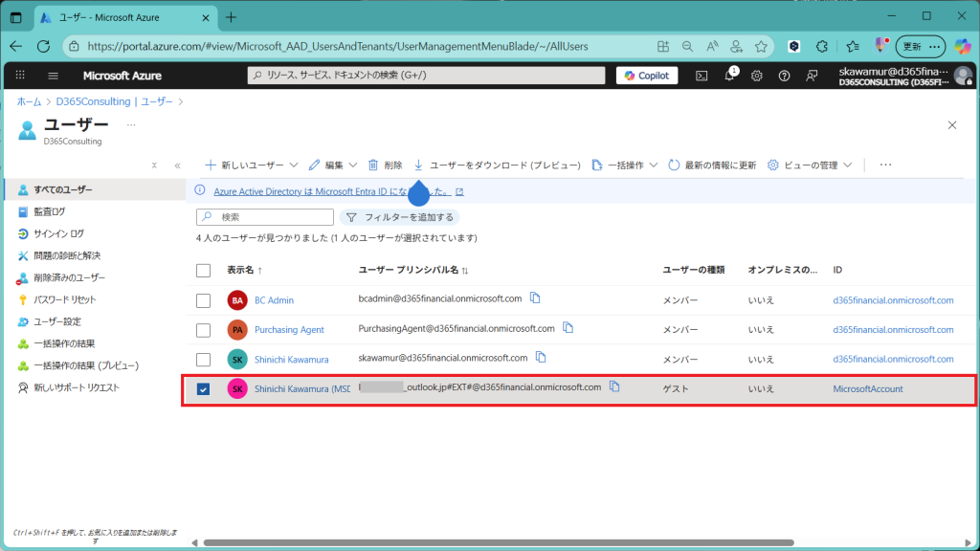The image size is (980, 551).
Task: Copy bcadmin user principal name
Action: click(536, 298)
